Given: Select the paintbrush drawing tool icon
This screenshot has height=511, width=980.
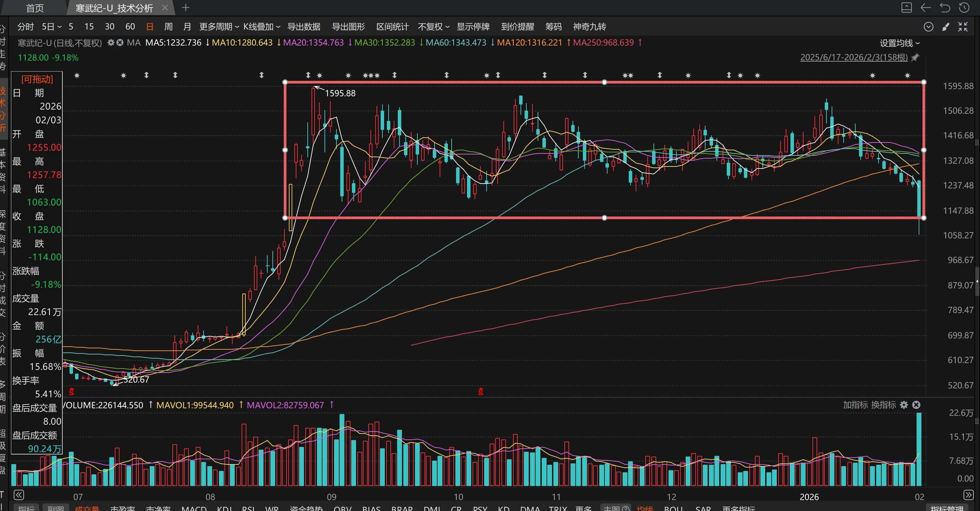Looking at the screenshot, I should click(946, 27).
